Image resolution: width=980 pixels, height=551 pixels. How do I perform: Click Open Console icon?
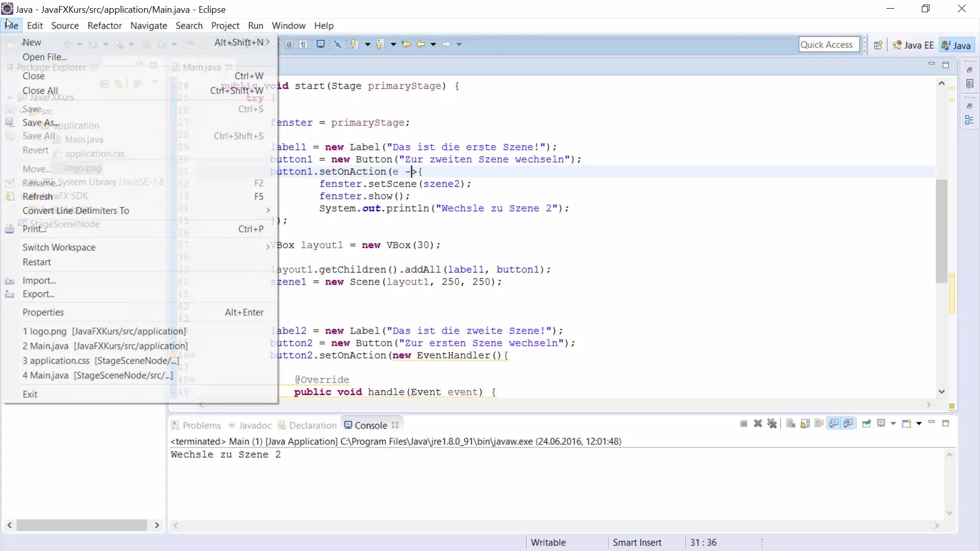click(906, 423)
